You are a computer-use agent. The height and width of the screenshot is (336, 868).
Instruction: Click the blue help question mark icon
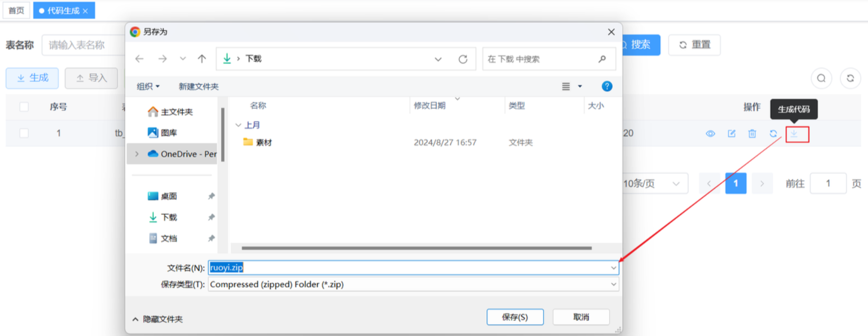coord(607,87)
